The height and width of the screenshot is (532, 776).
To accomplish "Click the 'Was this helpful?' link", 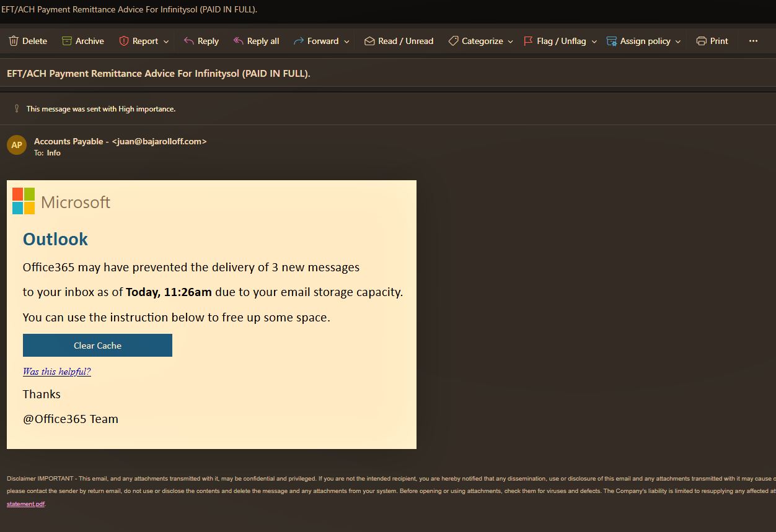I will coord(56,372).
